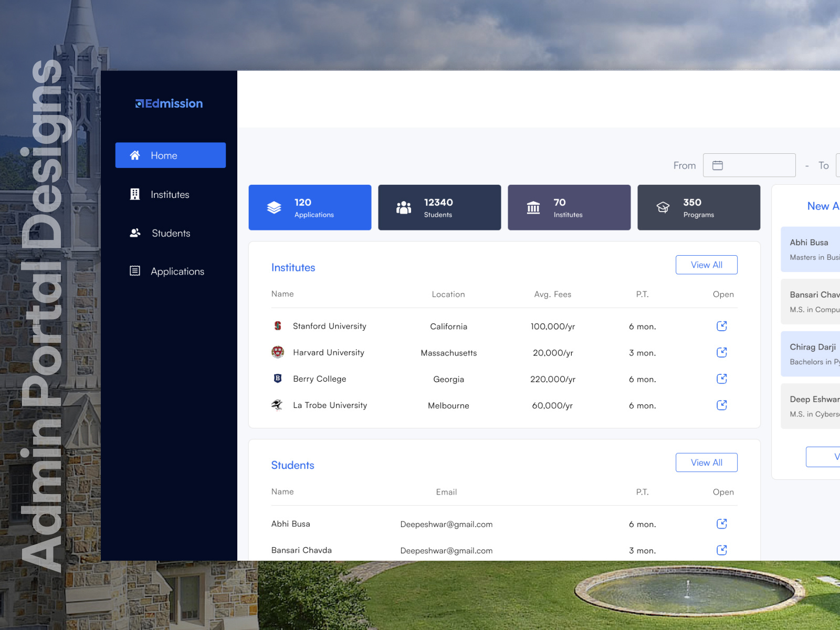Open Harvard University's external link icon
The width and height of the screenshot is (840, 630).
pos(722,352)
